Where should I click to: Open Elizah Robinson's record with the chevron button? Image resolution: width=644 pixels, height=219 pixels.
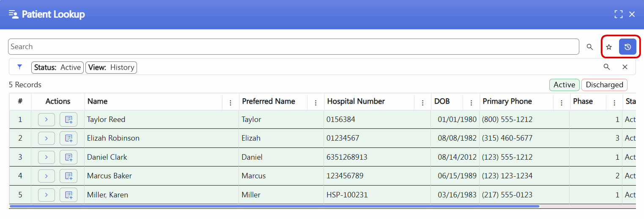point(47,138)
